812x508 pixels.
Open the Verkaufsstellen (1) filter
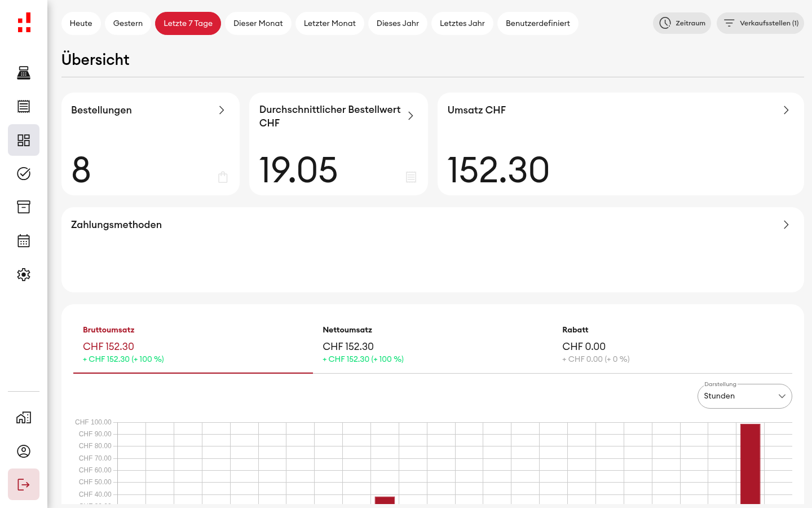pyautogui.click(x=760, y=23)
